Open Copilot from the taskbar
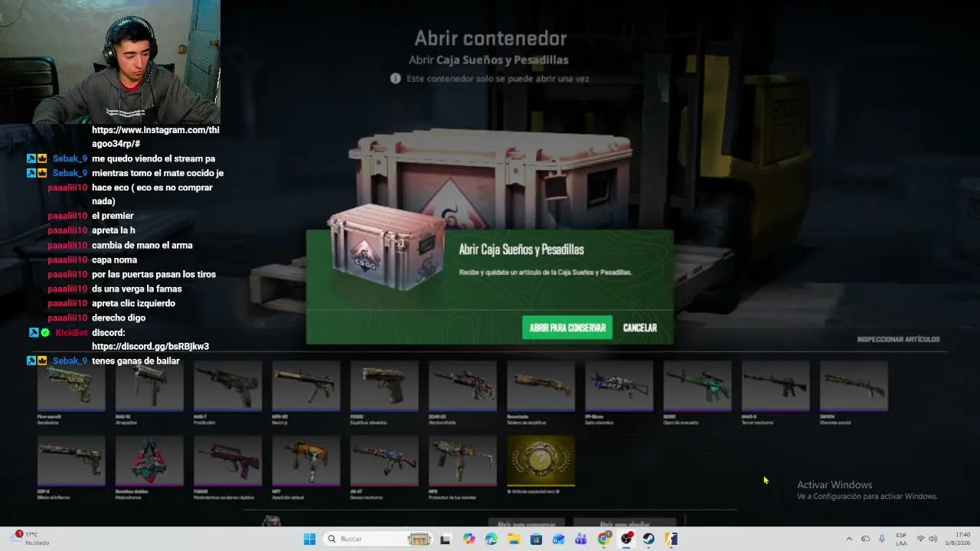980x551 pixels. coord(469,539)
